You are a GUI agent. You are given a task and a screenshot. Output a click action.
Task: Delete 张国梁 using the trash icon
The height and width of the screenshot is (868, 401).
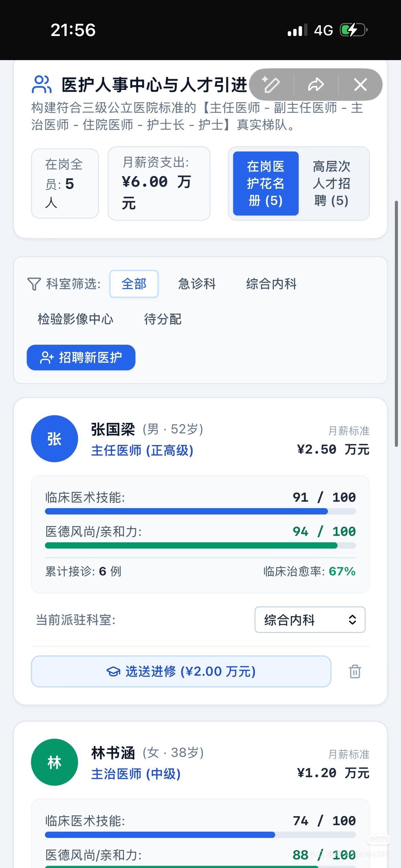(355, 671)
